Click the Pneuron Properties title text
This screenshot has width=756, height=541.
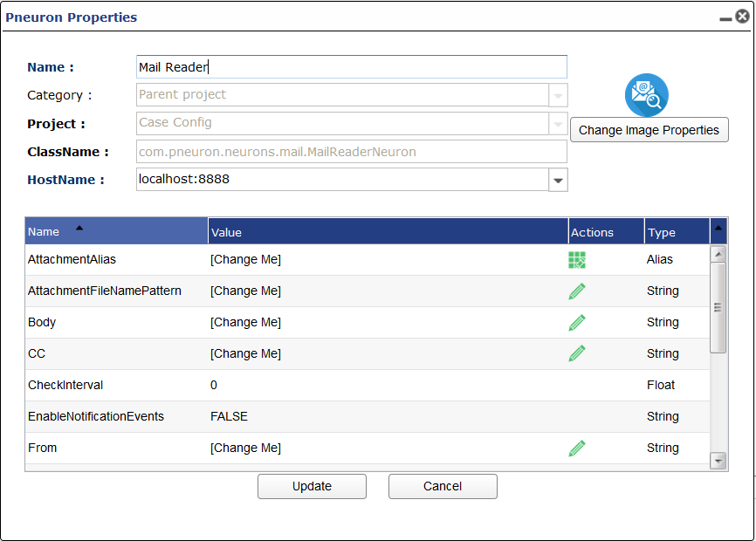(x=72, y=17)
